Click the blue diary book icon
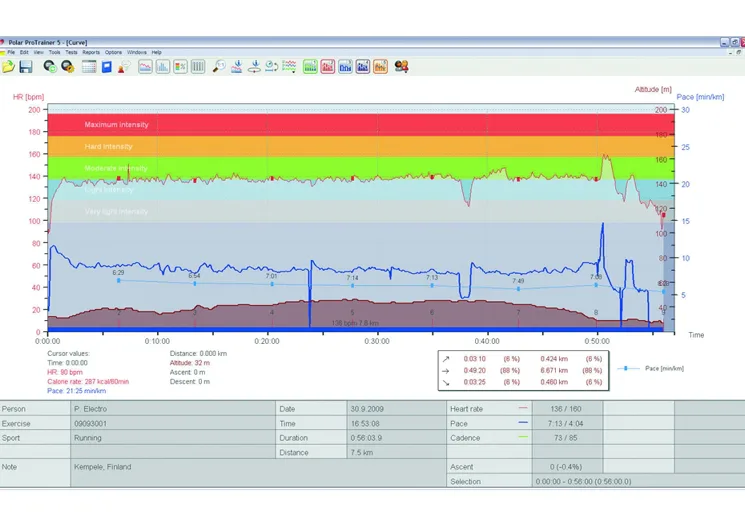Screen dimensions: 745x527 click(x=107, y=67)
